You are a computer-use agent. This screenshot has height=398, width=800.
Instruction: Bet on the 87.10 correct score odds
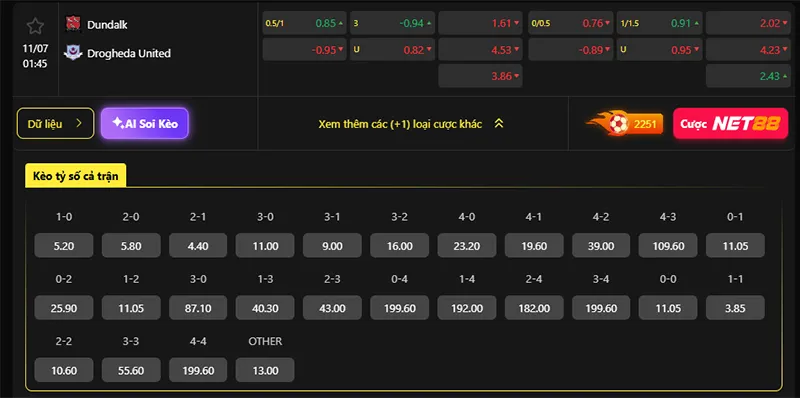coord(198,308)
